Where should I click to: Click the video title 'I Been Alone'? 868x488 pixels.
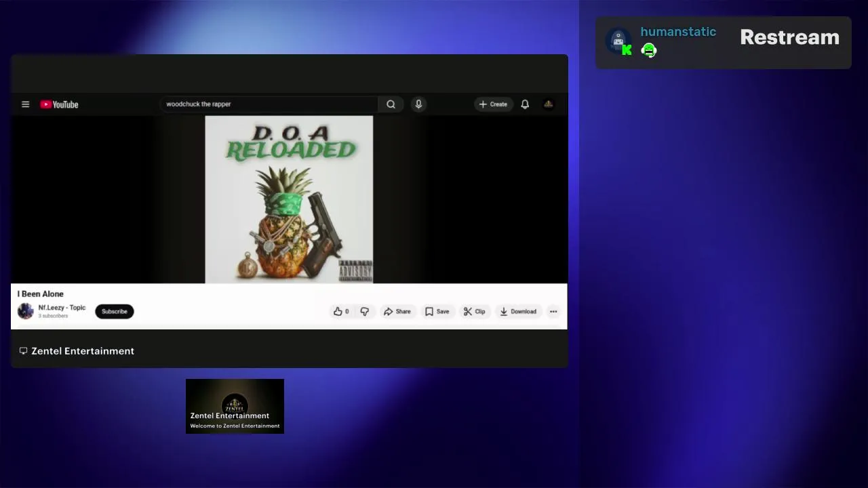point(41,293)
